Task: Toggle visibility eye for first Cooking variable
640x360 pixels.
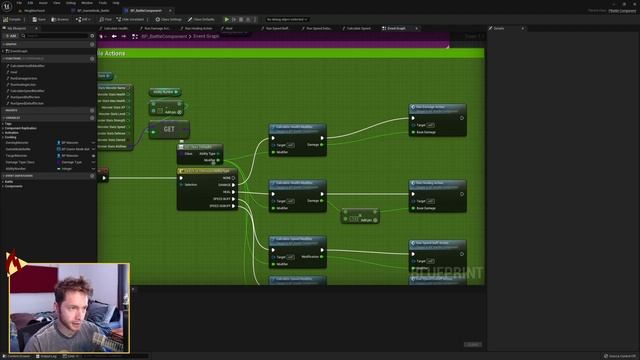Action: click(x=93, y=142)
